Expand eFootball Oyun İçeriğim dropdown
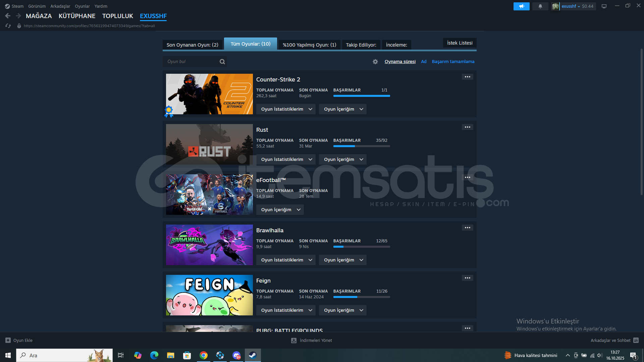The height and width of the screenshot is (362, 644). (280, 210)
